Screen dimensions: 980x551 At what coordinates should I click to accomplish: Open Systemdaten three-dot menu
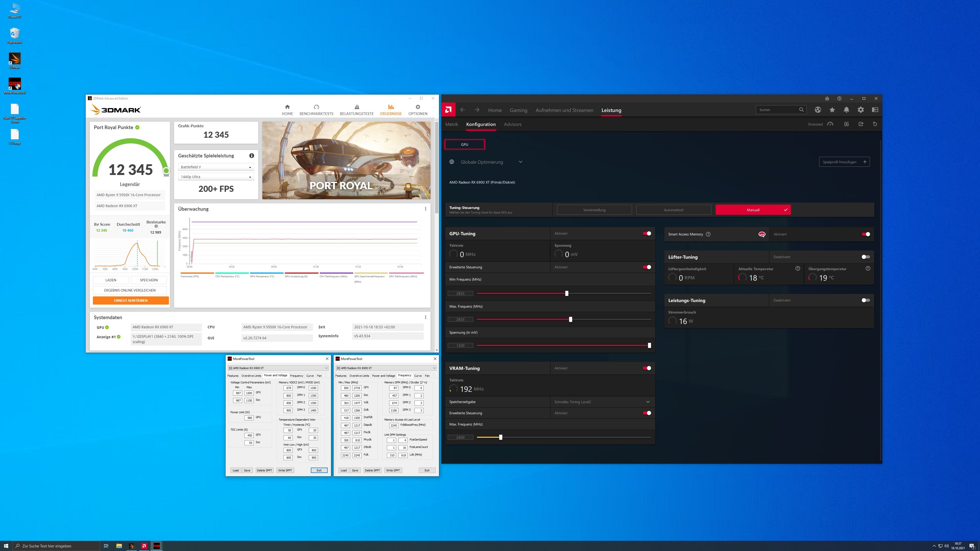tap(425, 317)
